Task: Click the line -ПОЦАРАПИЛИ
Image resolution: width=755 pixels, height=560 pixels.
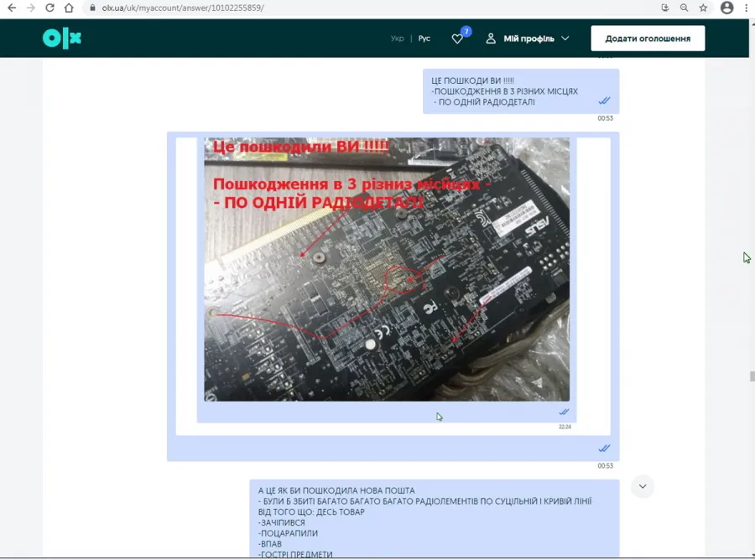Action: click(x=288, y=533)
